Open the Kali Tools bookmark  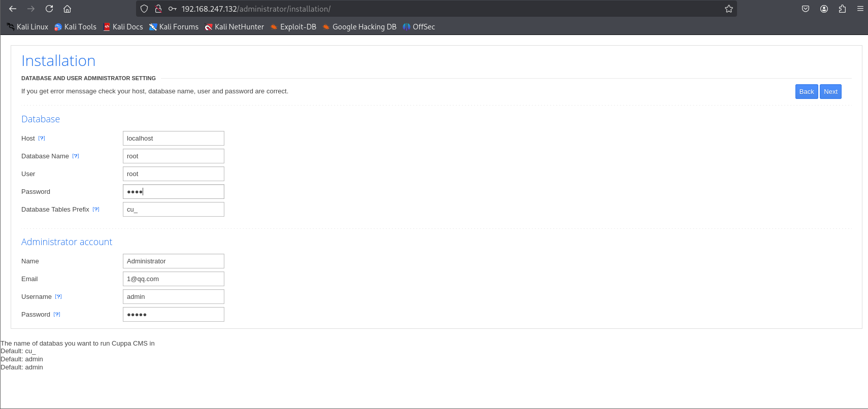[75, 27]
